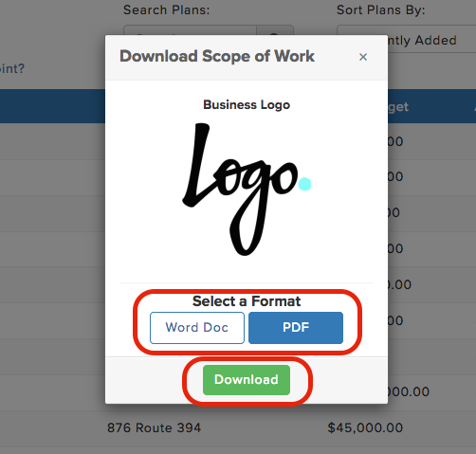Click the $45,000.00 budget cell
Screen dimensions: 476x454
[x=365, y=428]
